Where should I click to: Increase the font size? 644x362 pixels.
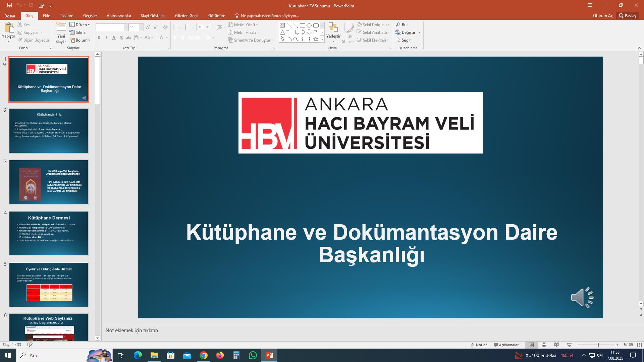point(148,27)
